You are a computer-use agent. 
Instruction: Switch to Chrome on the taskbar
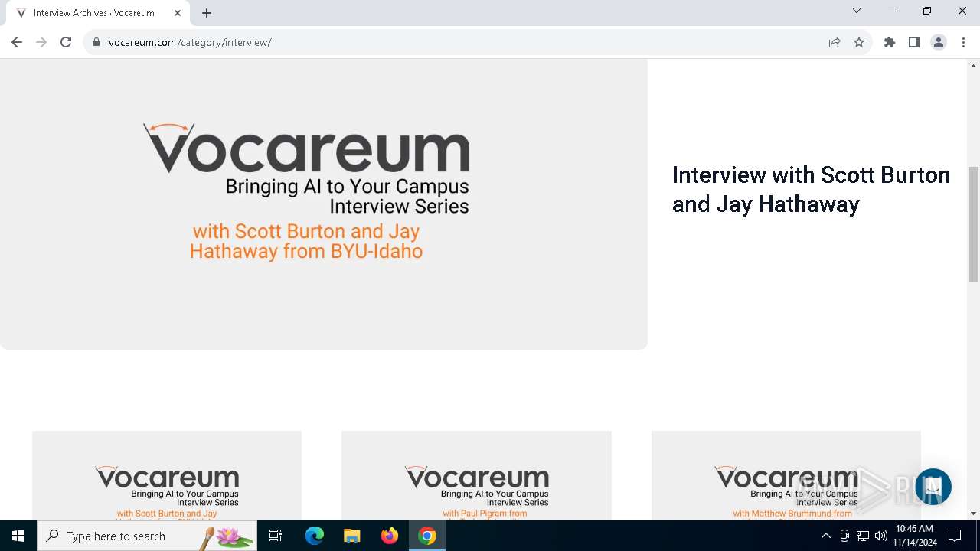427,536
